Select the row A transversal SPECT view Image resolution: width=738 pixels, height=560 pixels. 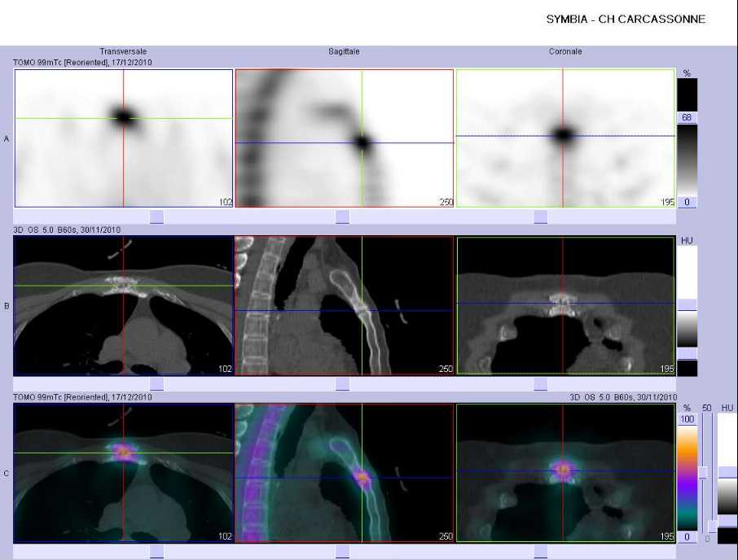(x=124, y=138)
